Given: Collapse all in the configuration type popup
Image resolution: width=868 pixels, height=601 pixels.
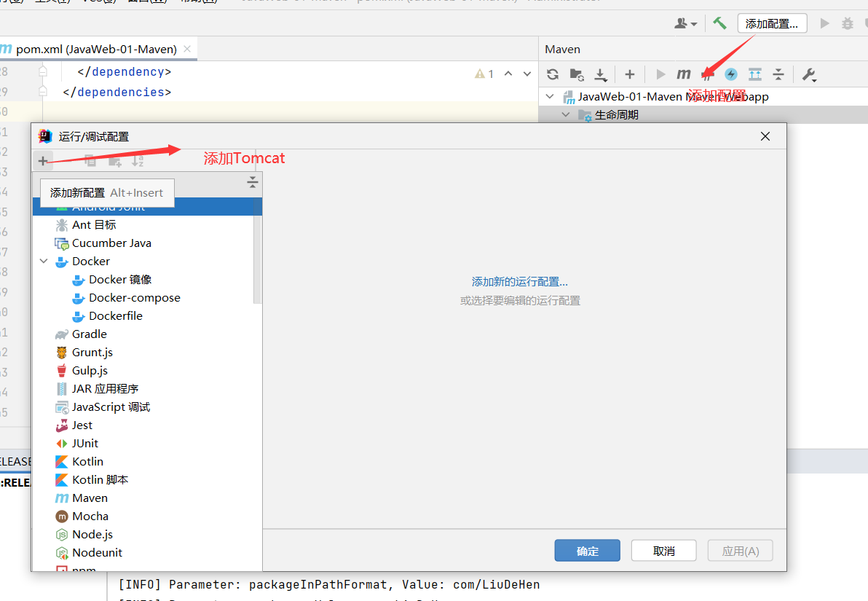Looking at the screenshot, I should click(253, 182).
